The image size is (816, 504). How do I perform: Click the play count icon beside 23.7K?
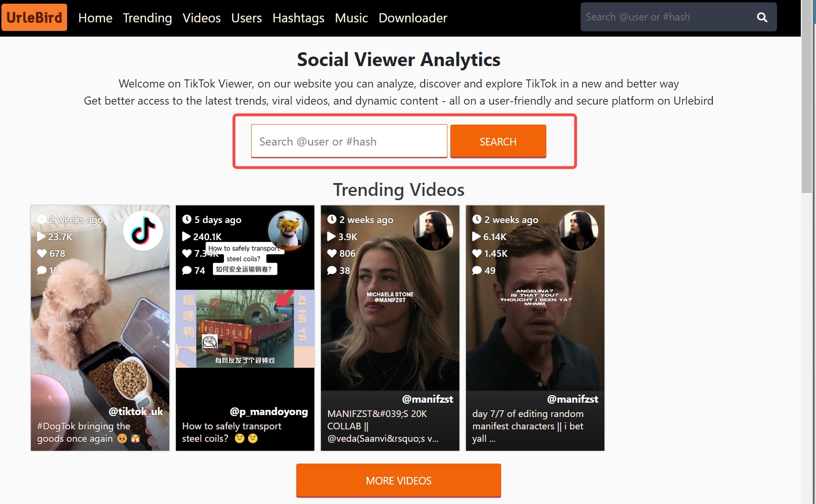click(x=41, y=237)
